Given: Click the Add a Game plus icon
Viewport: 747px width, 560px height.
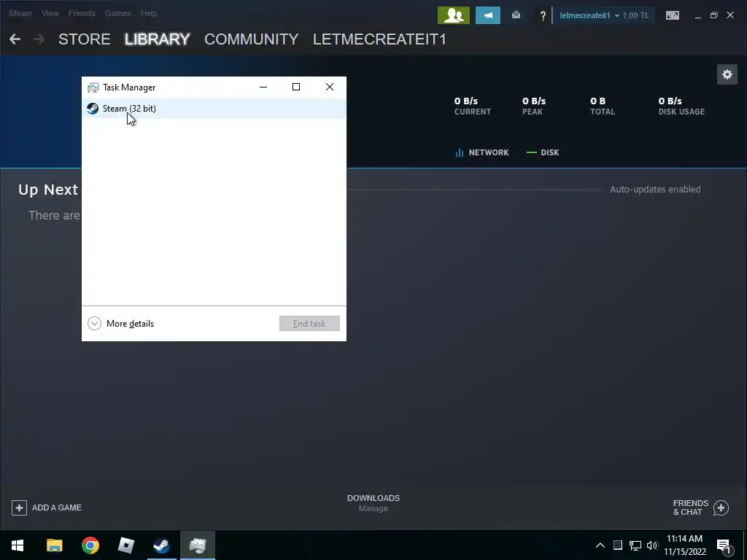Looking at the screenshot, I should (x=19, y=507).
